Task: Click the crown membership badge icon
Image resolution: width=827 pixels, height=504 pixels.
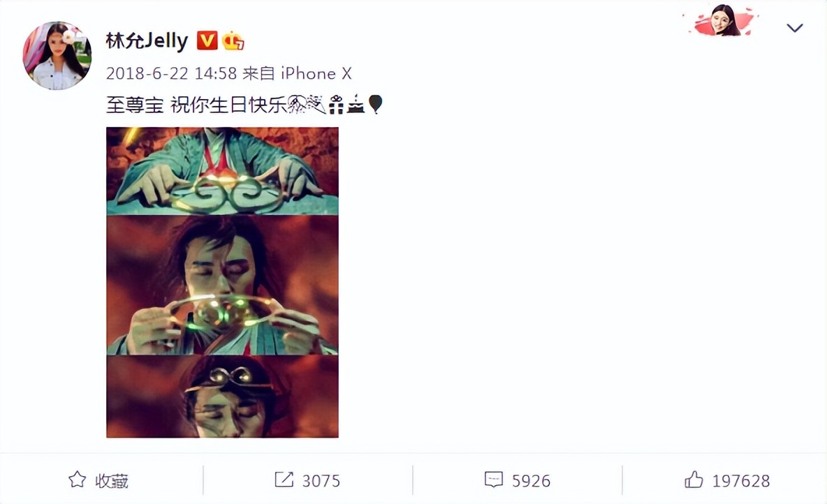Action: 233,40
